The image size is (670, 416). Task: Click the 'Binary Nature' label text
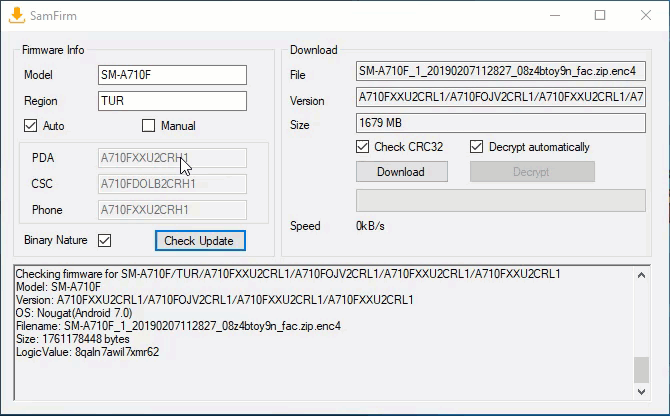[56, 240]
